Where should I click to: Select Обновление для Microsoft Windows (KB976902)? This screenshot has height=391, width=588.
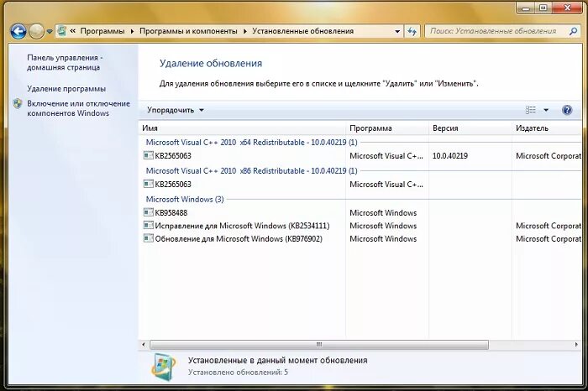239,239
